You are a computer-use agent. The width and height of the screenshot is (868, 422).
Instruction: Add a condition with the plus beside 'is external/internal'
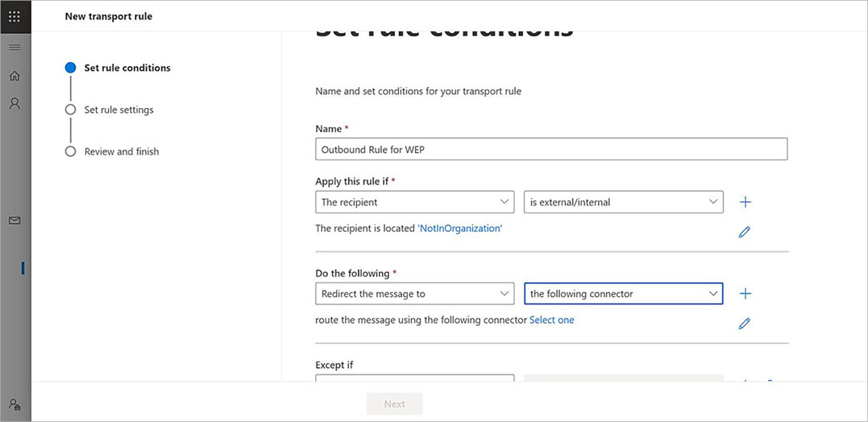(x=745, y=202)
